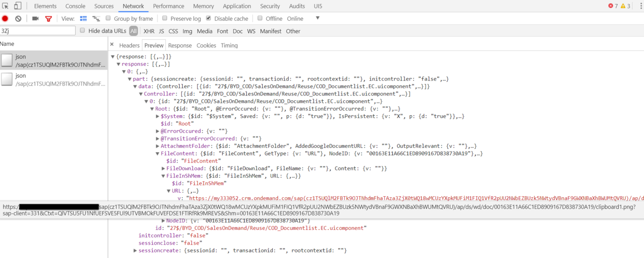644x258 pixels.
Task: Expand the $System node
Action: point(158,116)
